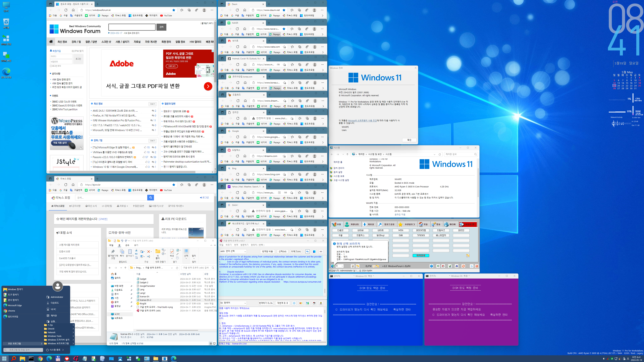The height and width of the screenshot is (362, 644).
Task: Click the home icon in the Windows Forum nav bar
Action: tap(51, 41)
